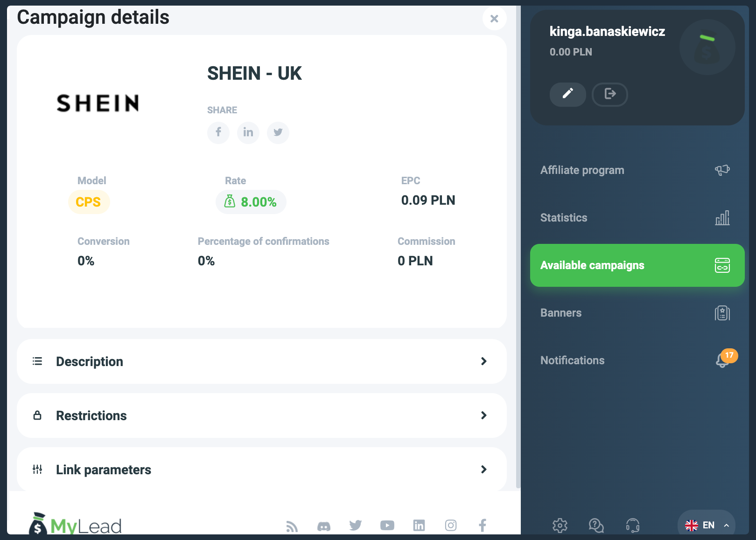Expand the Link parameters section

pos(261,470)
